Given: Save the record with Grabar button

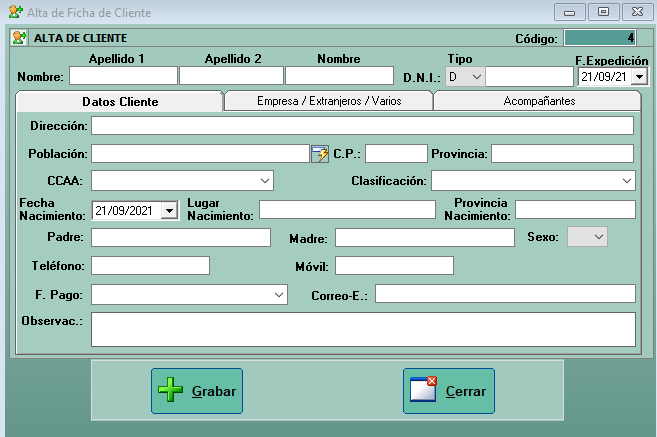Looking at the screenshot, I should pyautogui.click(x=197, y=391).
